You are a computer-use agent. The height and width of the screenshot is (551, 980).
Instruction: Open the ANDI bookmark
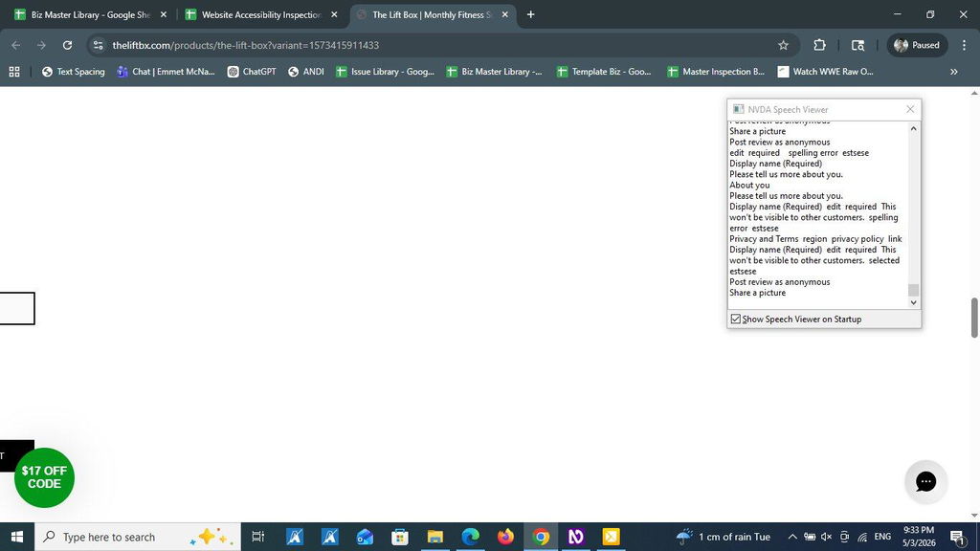(x=305, y=72)
